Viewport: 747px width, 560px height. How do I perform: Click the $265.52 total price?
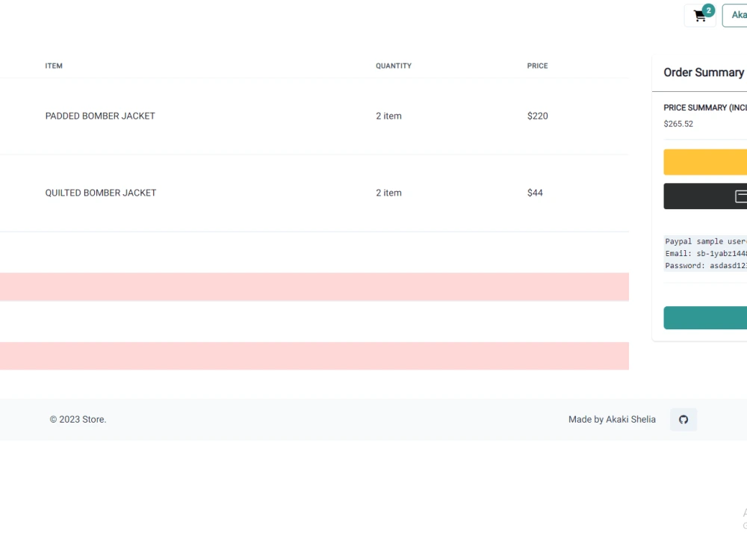click(678, 124)
